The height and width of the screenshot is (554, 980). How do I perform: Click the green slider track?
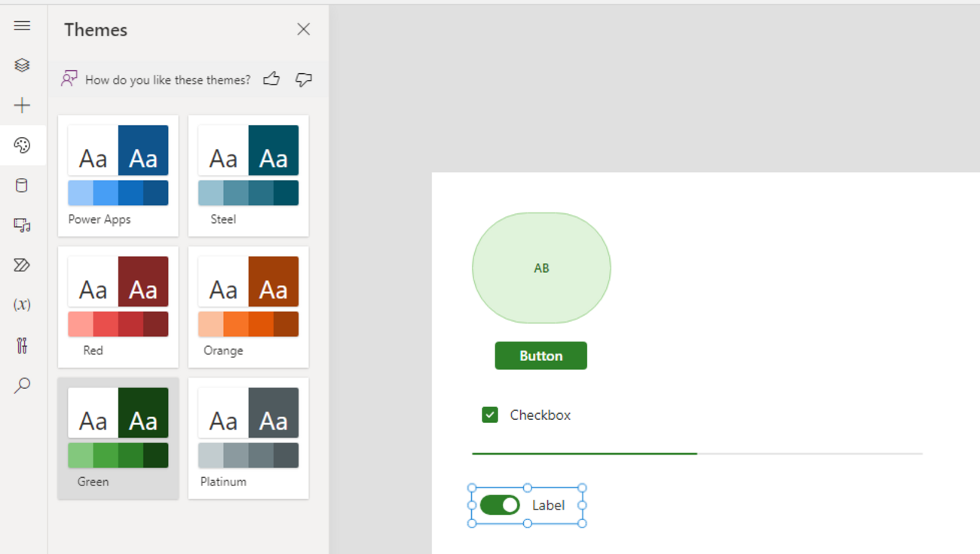(697, 454)
